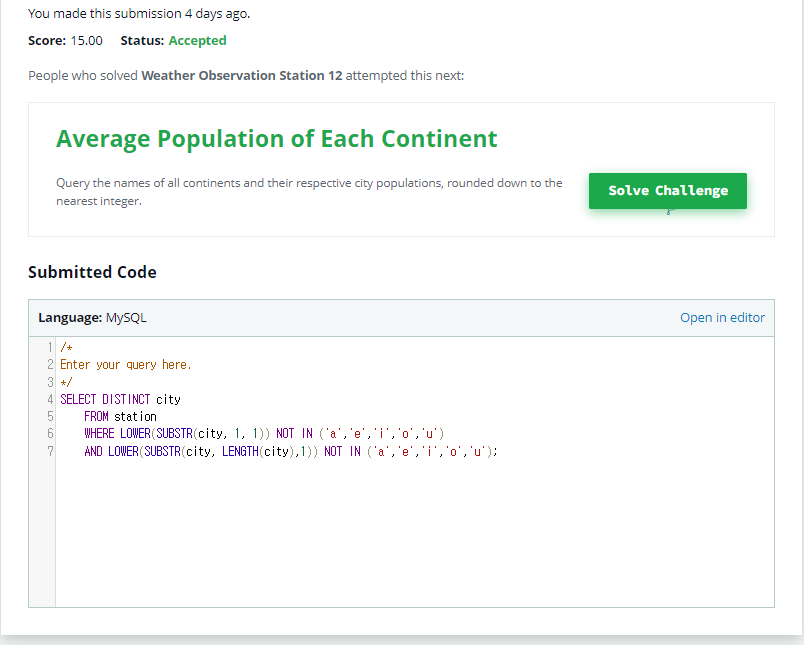This screenshot has height=645, width=804.
Task: Select the Weather Observation Station 12 text
Action: 242,75
